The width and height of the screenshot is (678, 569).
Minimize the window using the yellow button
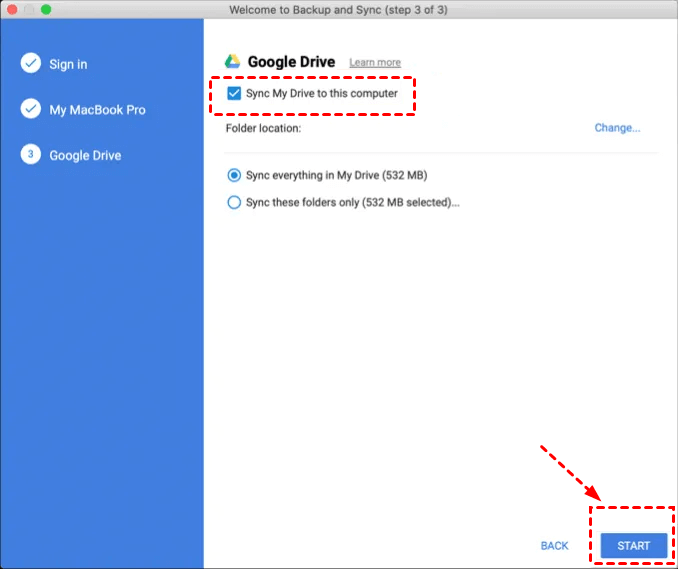[x=28, y=9]
